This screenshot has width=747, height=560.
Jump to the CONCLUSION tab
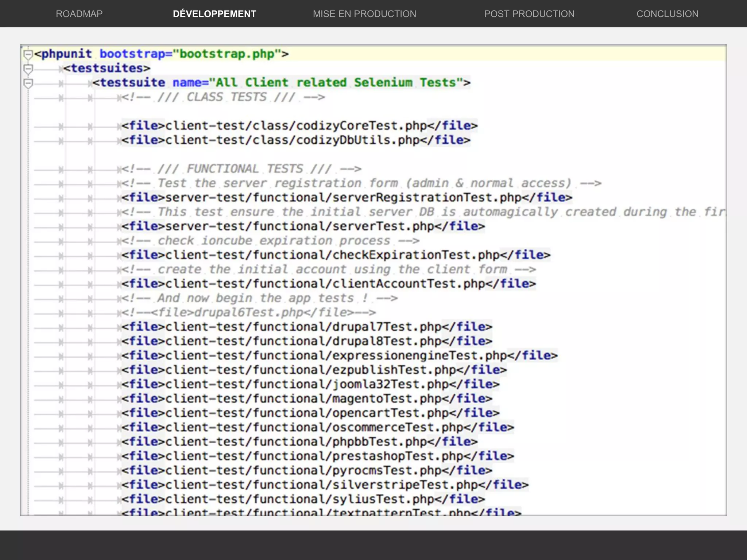click(x=667, y=14)
